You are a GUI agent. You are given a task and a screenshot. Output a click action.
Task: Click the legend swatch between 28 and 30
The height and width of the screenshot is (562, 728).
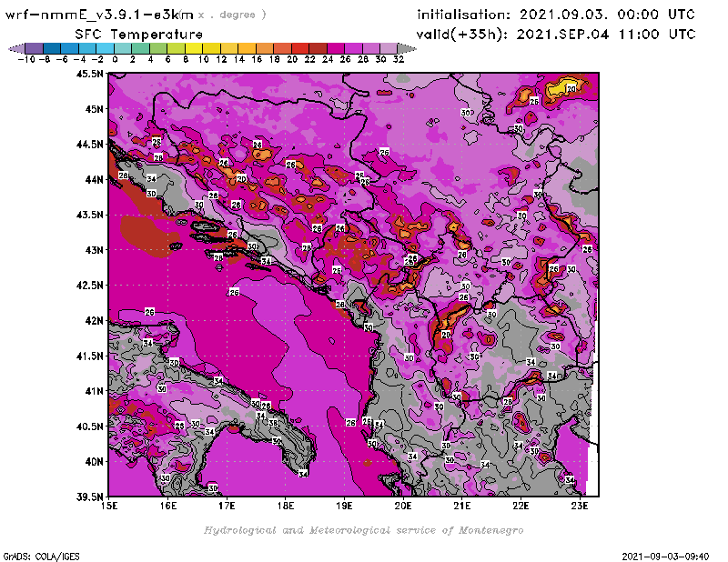coord(371,48)
